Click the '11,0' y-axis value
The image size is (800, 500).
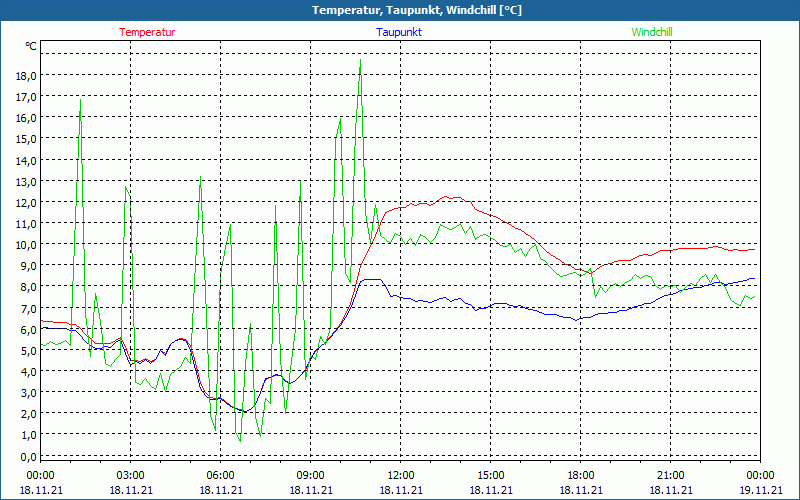tap(27, 224)
